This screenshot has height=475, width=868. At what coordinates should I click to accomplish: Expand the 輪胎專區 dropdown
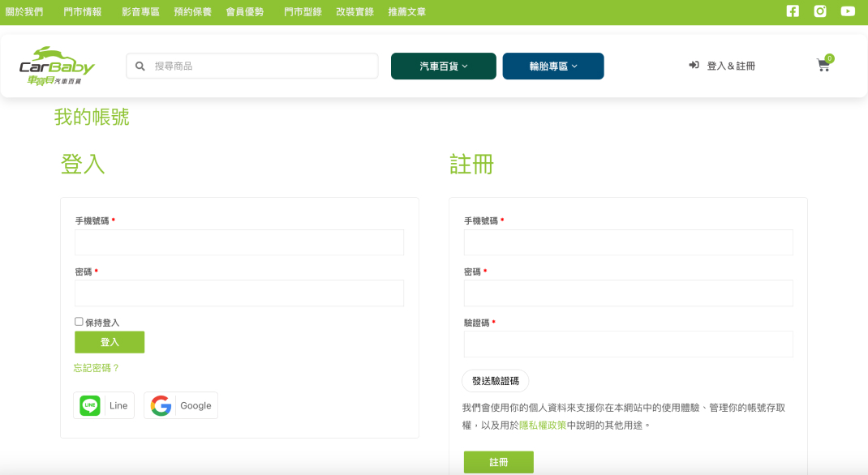(x=553, y=66)
